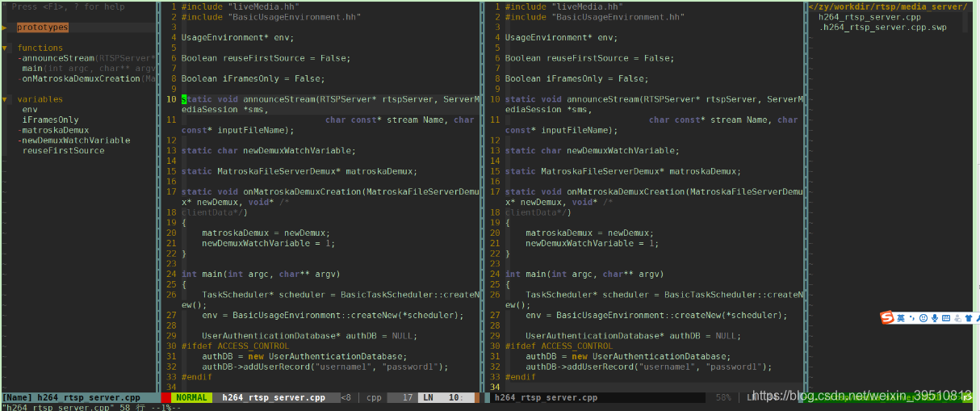The width and height of the screenshot is (980, 411).
Task: Click inactive right window filename in status line
Action: coord(546,397)
